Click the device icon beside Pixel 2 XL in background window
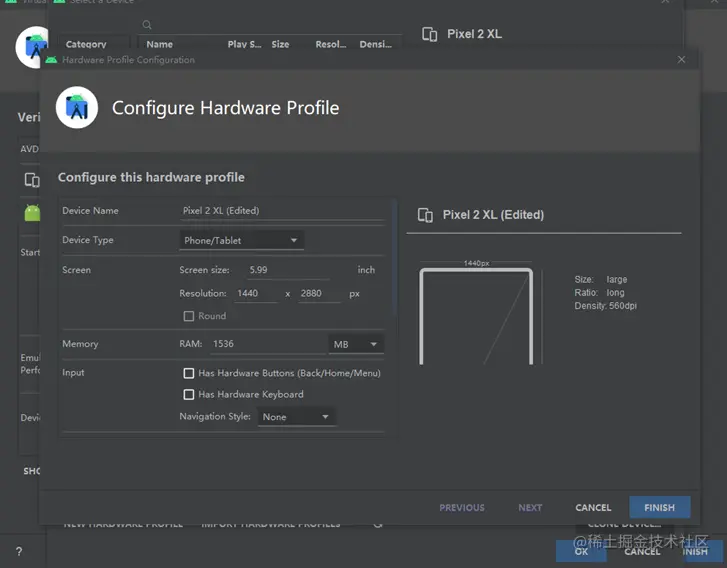Image resolution: width=727 pixels, height=568 pixels. click(x=429, y=34)
